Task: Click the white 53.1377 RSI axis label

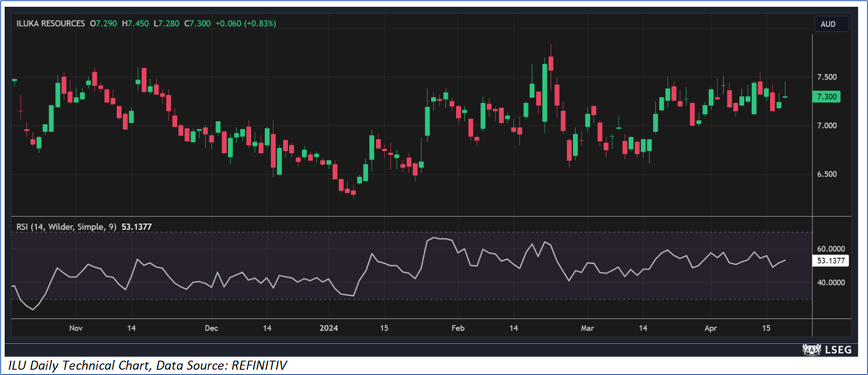Action: pyautogui.click(x=832, y=261)
